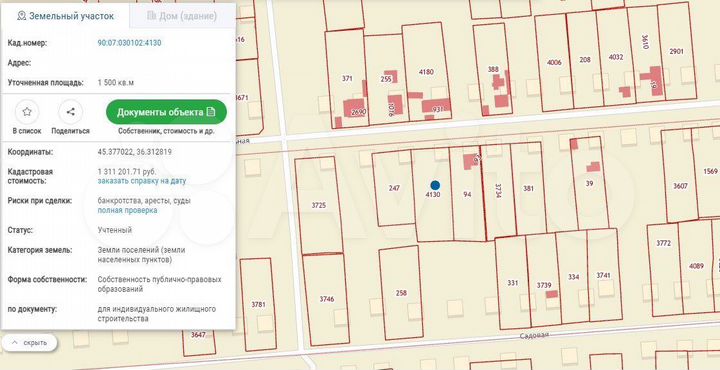Viewport: 720px width, 370px height.
Task: Click parcel label 3741
Action: point(603,275)
